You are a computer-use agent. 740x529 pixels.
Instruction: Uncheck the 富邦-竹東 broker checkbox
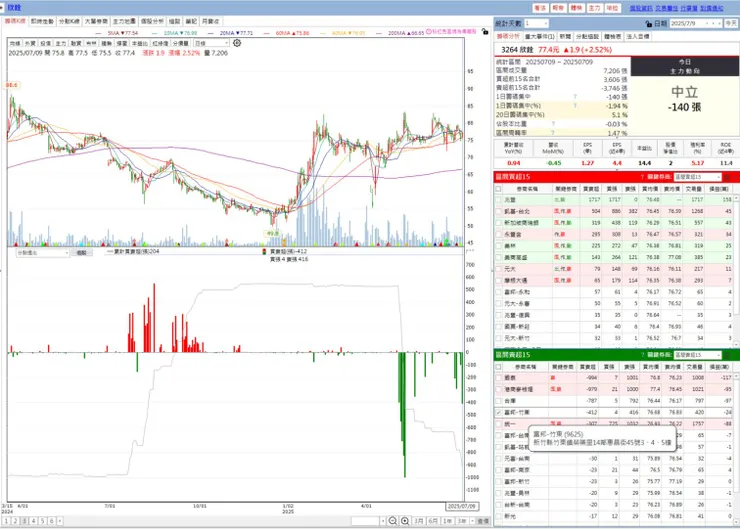pyautogui.click(x=498, y=412)
